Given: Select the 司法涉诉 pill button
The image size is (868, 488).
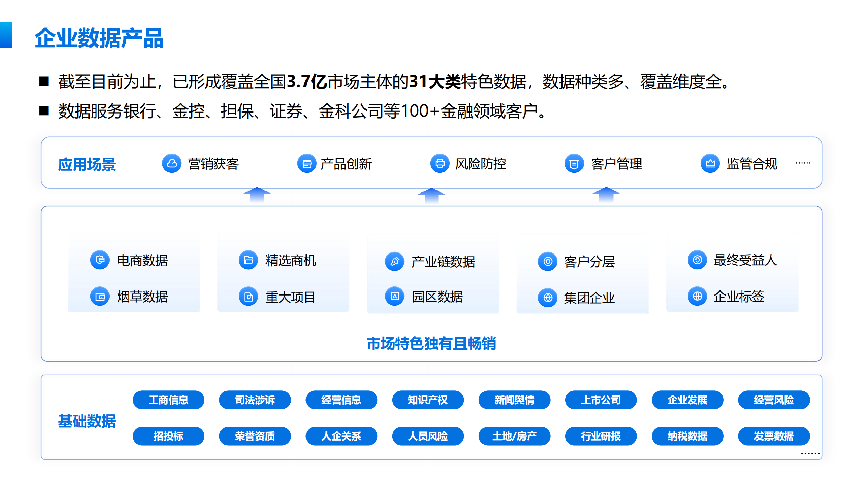Looking at the screenshot, I should tap(255, 400).
